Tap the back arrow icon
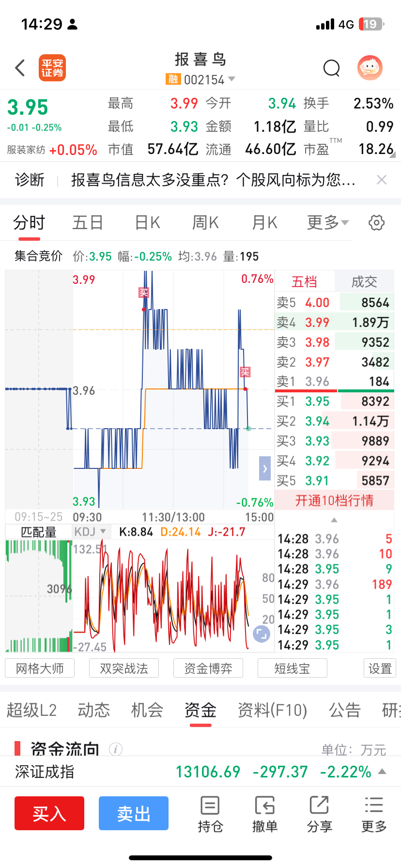The width and height of the screenshot is (401, 868). point(20,68)
